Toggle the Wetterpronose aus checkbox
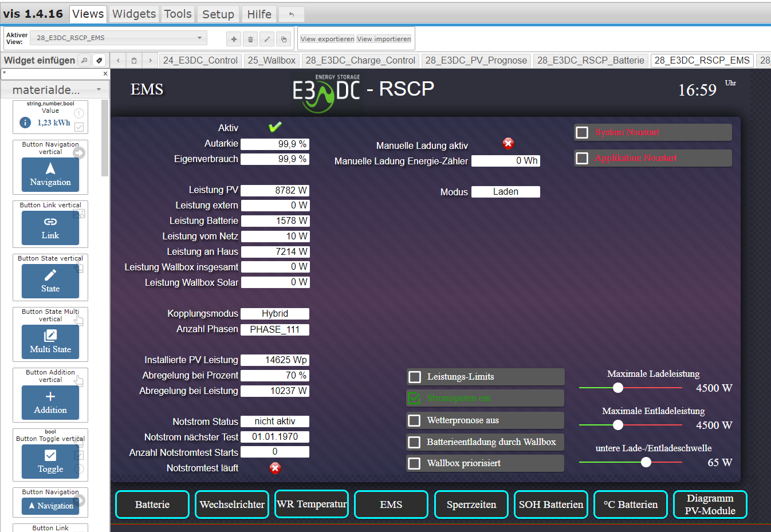The width and height of the screenshot is (771, 532). (x=414, y=420)
